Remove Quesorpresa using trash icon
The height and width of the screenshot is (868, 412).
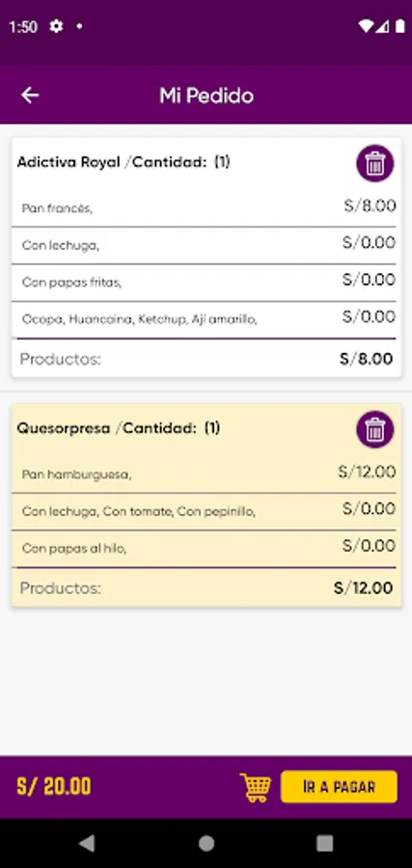[375, 429]
